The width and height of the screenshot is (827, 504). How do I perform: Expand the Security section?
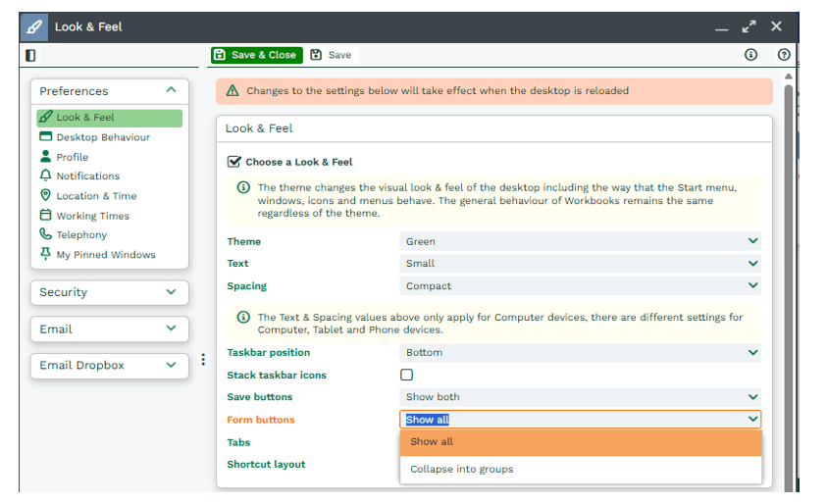click(x=109, y=292)
